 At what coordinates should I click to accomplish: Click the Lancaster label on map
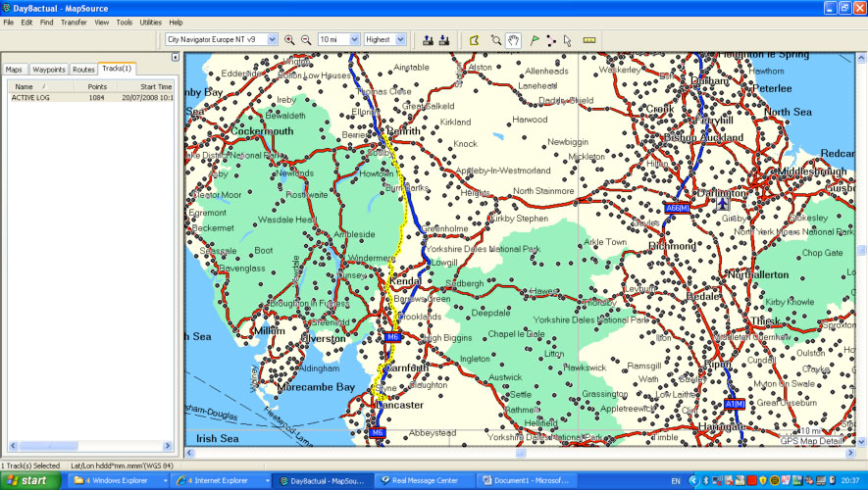click(x=400, y=405)
